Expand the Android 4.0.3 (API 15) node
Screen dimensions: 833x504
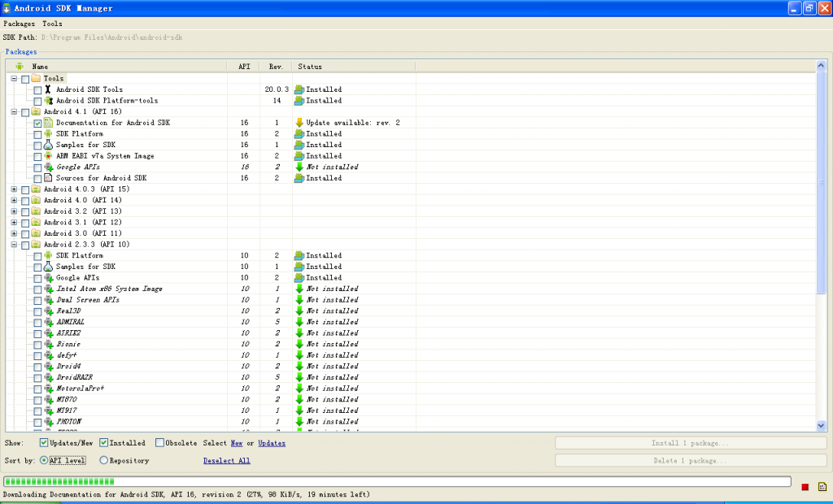coord(14,189)
